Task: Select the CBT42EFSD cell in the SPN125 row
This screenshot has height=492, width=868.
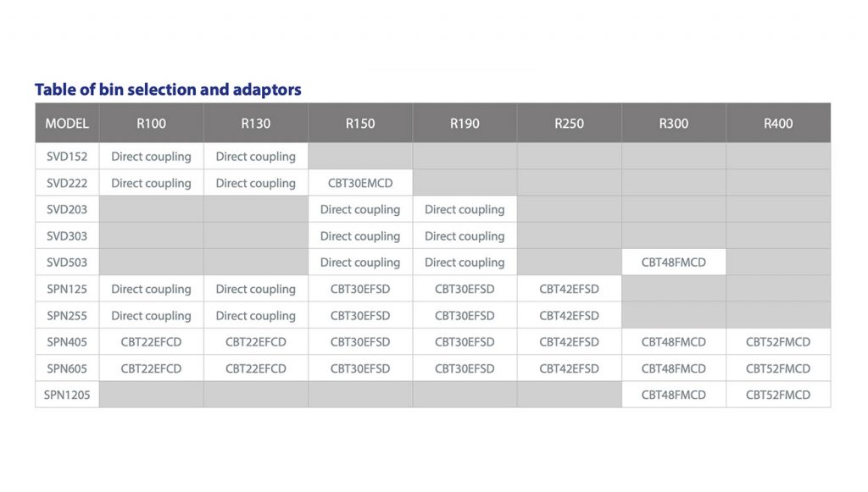Action: pos(570,289)
